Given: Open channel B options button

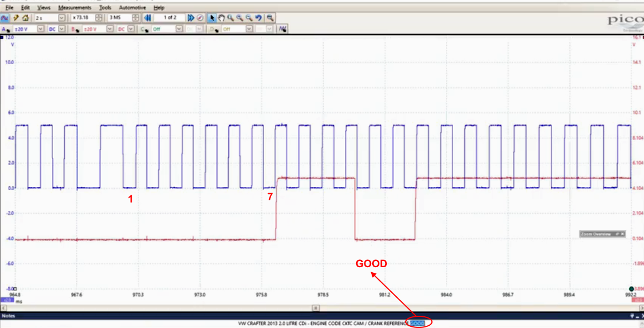Looking at the screenshot, I should 75,29.
